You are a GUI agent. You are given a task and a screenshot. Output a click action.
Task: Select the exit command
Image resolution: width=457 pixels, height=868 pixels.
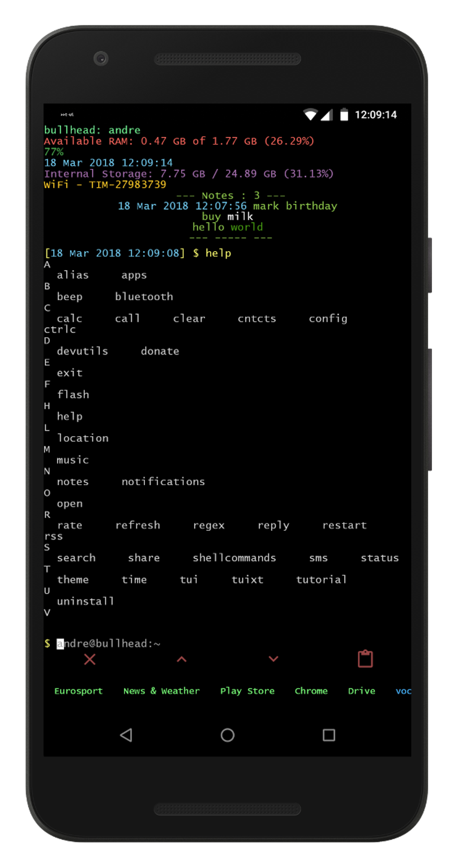(x=69, y=373)
